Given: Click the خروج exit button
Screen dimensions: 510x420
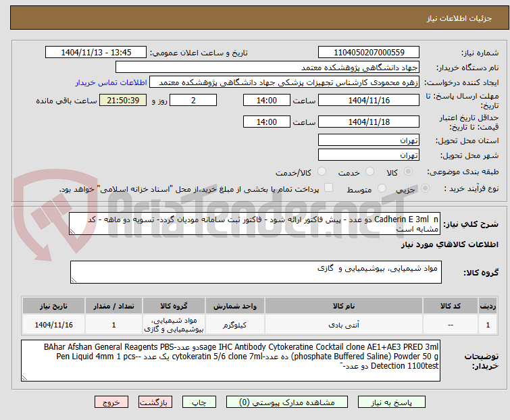Looking at the screenshot, I should [111, 402].
